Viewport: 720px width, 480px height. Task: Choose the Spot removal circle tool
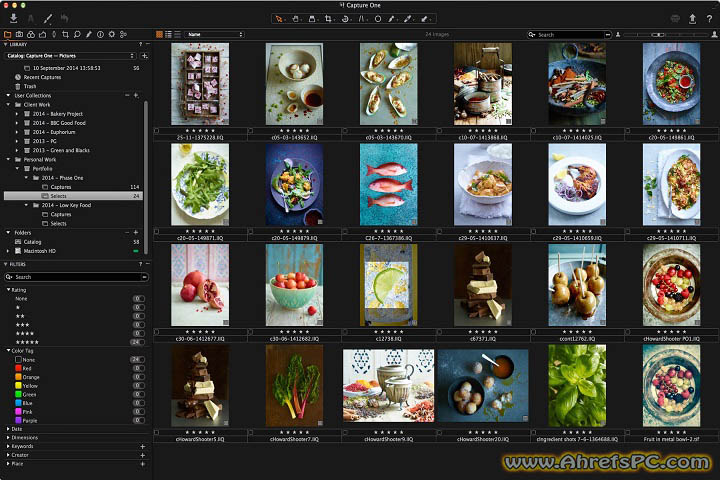tap(378, 19)
